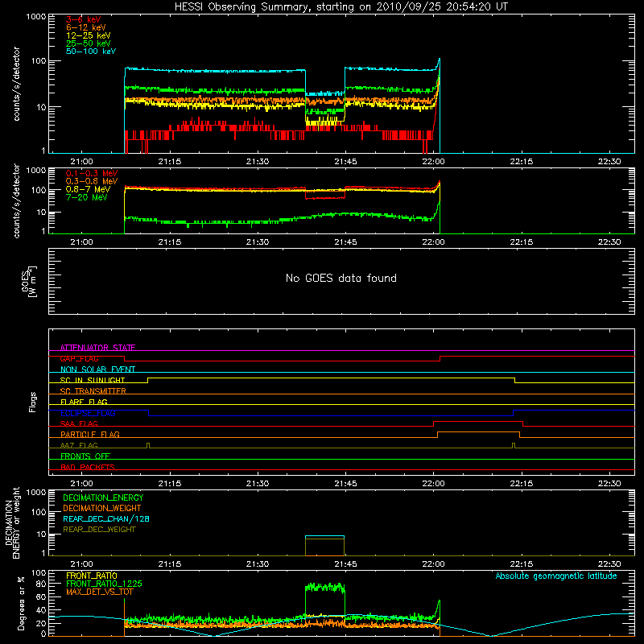Click the 0.3-0.8 MeV legend label
Screen dimensions: 644x644
click(x=92, y=181)
